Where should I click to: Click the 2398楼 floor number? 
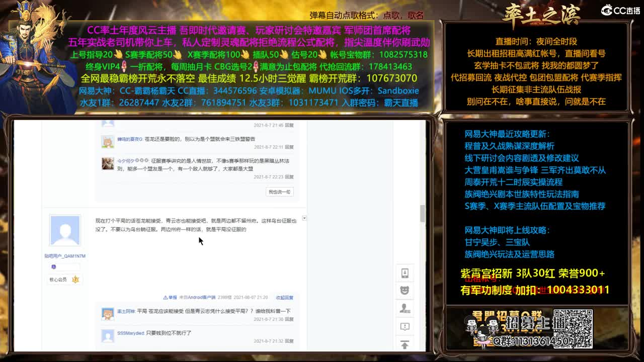(x=224, y=298)
